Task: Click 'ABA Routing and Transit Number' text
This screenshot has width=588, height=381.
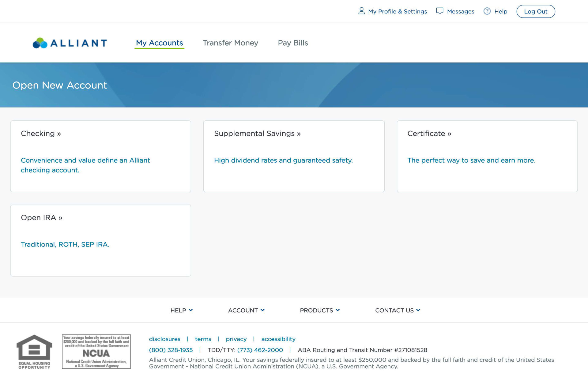Action: [x=345, y=350]
